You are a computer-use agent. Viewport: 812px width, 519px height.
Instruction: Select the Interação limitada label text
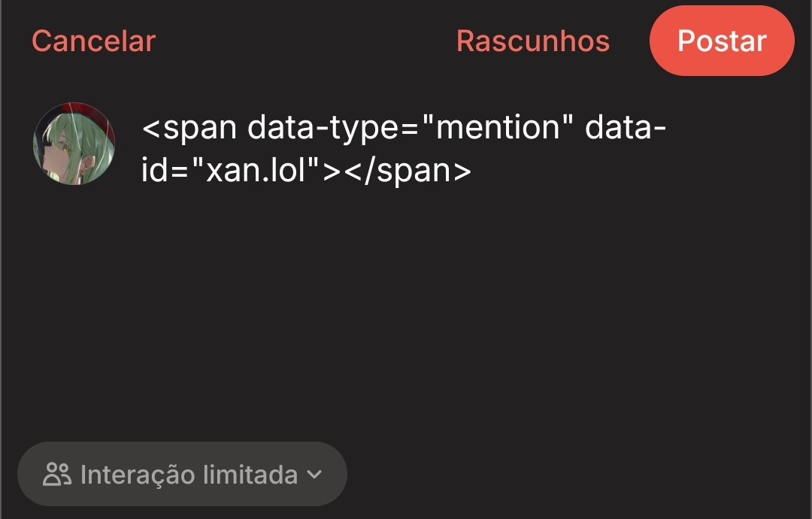(x=189, y=475)
